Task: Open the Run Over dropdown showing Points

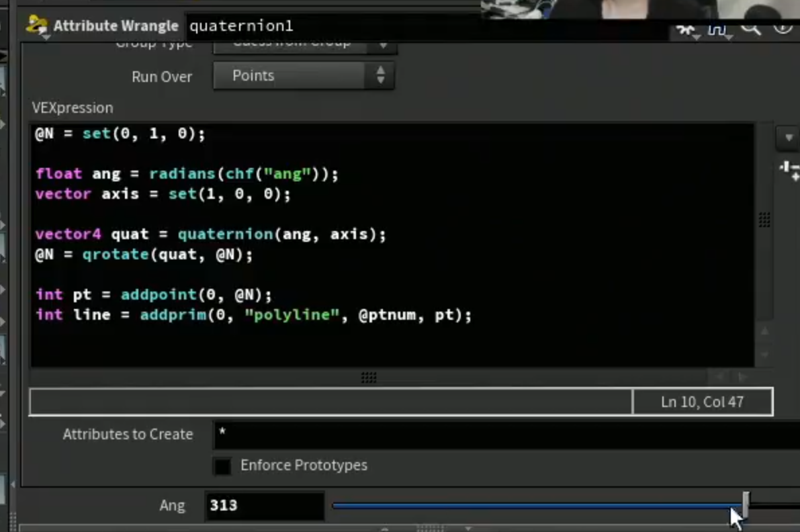Action: tap(304, 76)
